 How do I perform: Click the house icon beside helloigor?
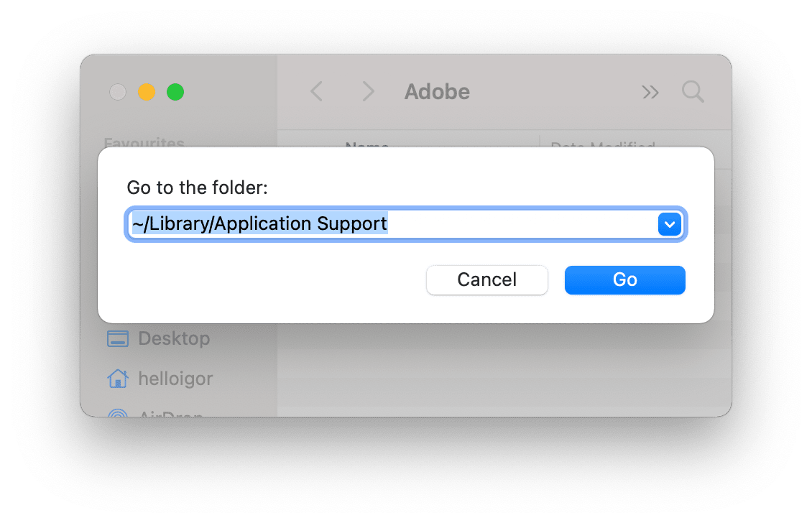pos(117,378)
